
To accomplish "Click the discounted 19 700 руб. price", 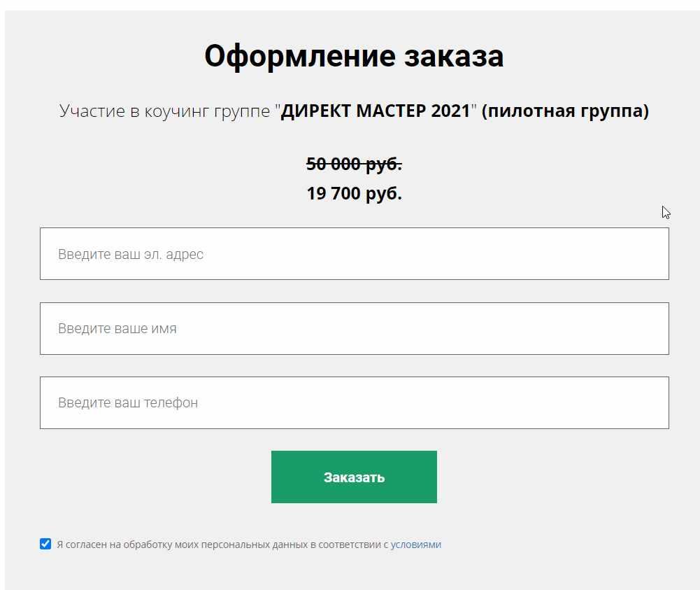I will (x=354, y=193).
